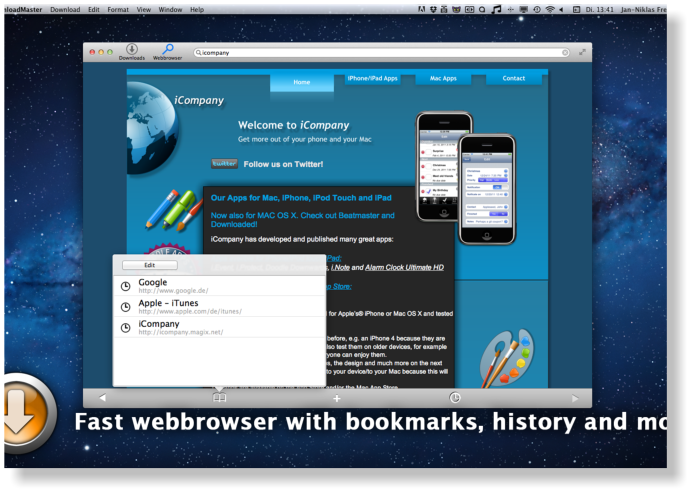Open the Download menu
The width and height of the screenshot is (698, 499).
[x=65, y=9]
